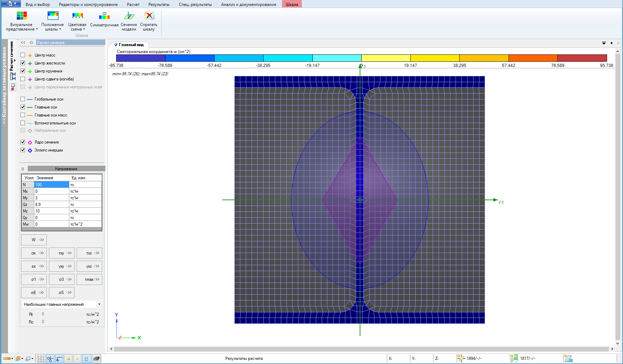Click the elements count icon near 1817

[514, 358]
